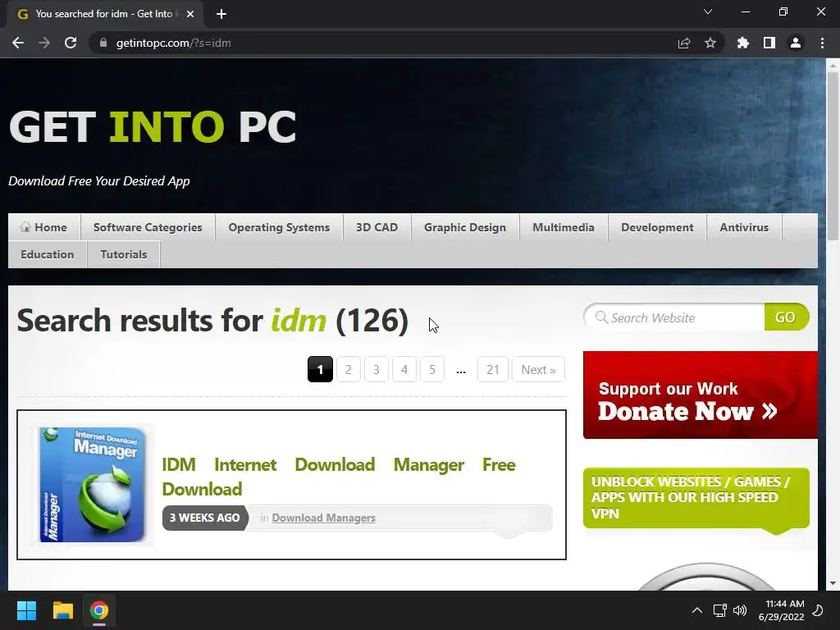Open the taskbar clock and date
840x630 pixels.
782,610
